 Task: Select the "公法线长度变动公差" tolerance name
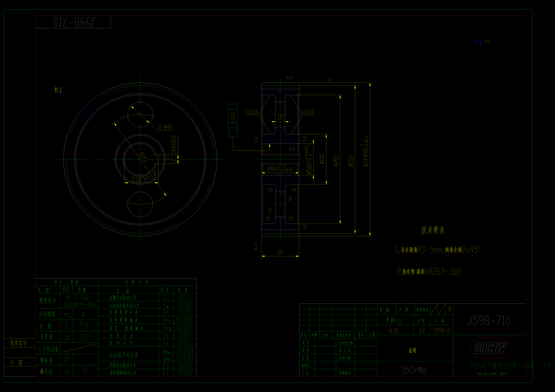[124, 305]
